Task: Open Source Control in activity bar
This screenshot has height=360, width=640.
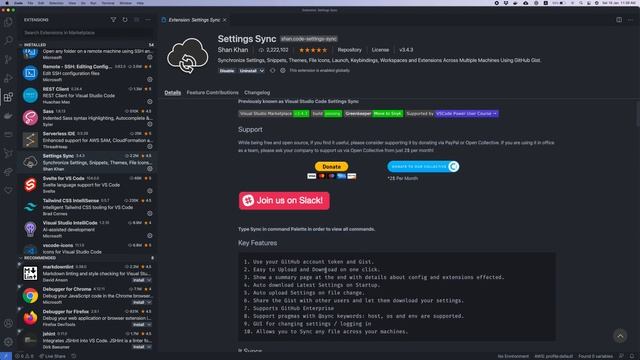Action: pos(8,59)
